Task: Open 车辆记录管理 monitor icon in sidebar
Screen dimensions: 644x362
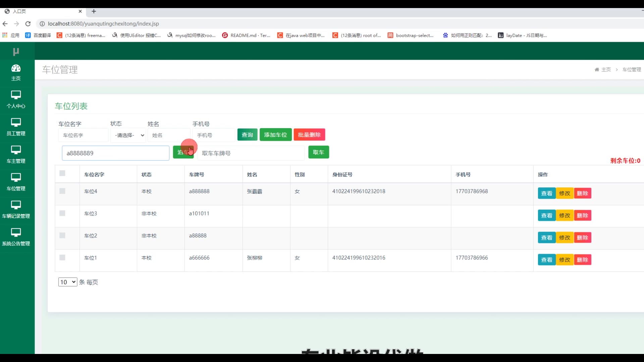Action: pos(16,205)
